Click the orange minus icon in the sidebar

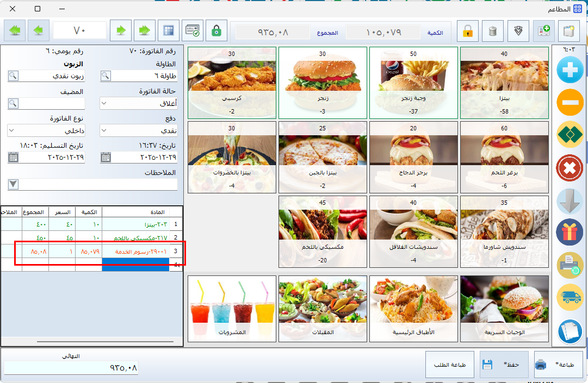tap(570, 103)
